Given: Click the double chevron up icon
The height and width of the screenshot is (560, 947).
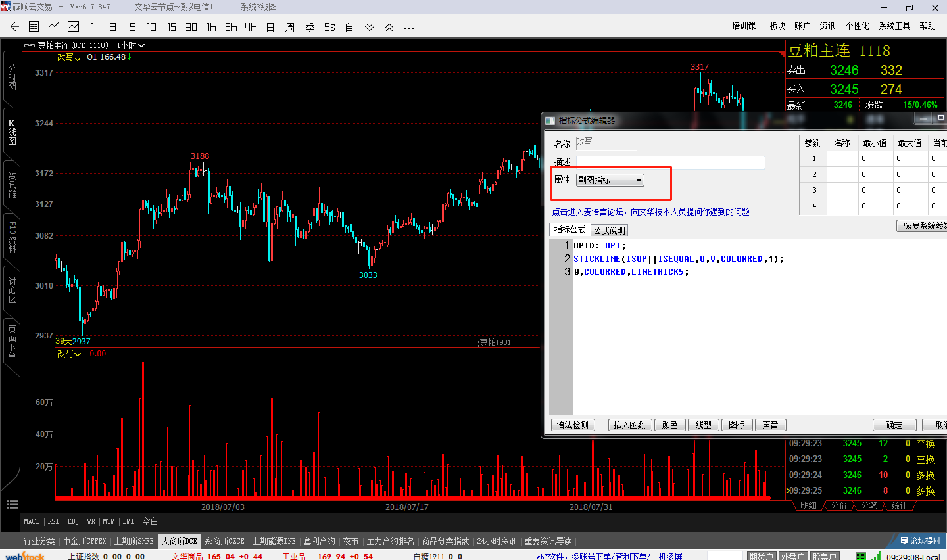Looking at the screenshot, I should [389, 27].
